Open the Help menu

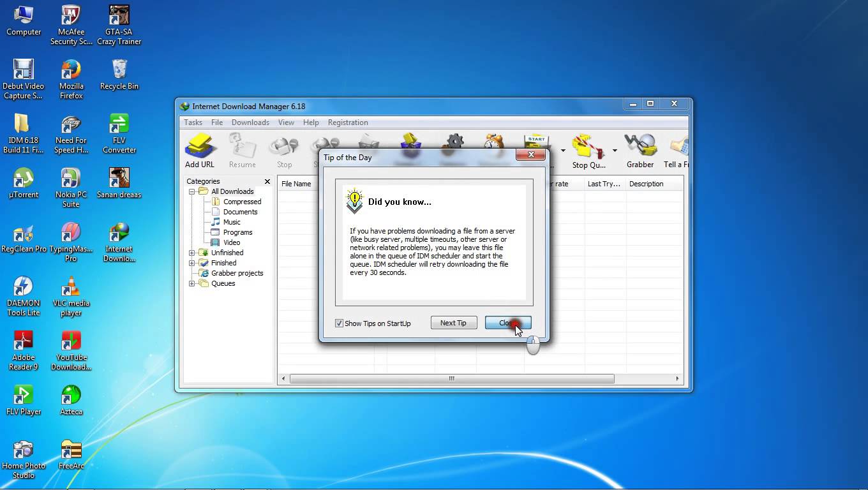pyautogui.click(x=311, y=122)
